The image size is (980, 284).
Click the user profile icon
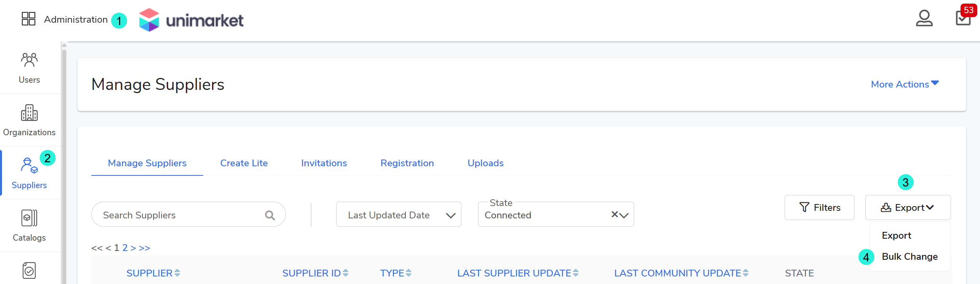tap(924, 18)
